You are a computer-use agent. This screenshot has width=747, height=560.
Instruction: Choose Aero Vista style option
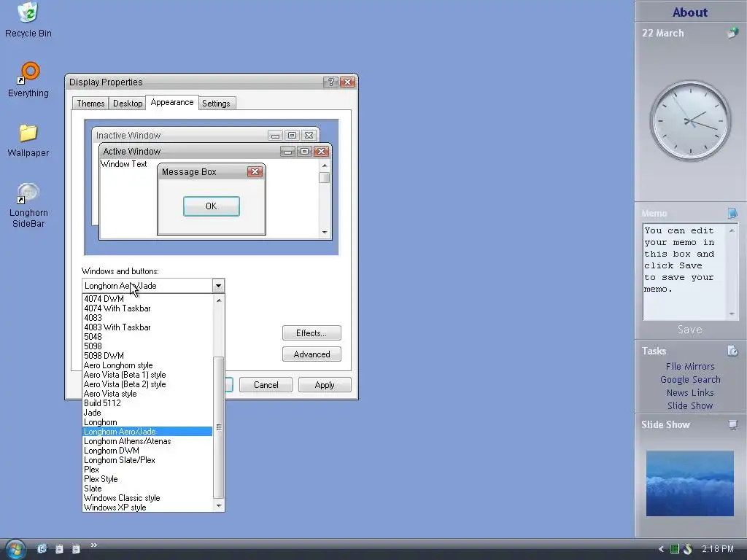[147, 394]
